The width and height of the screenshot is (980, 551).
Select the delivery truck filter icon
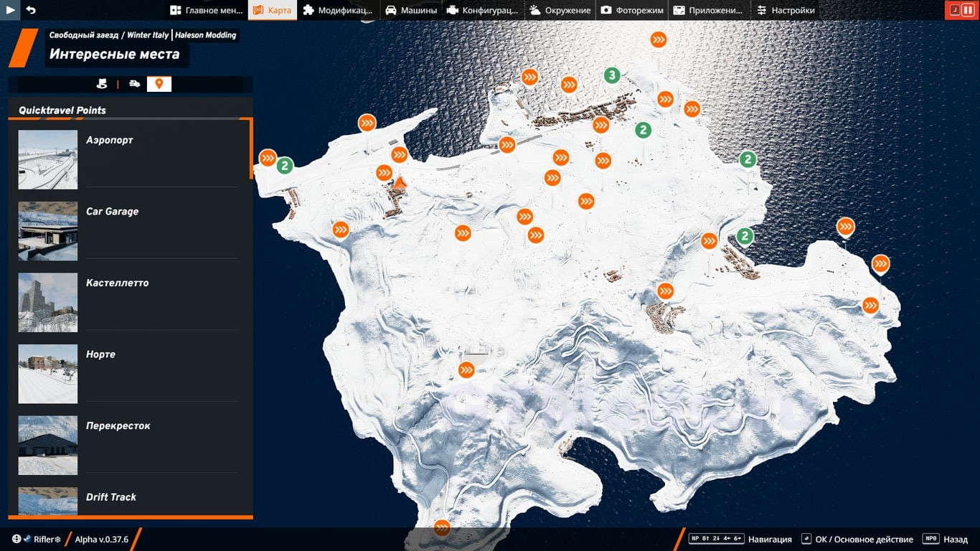[x=134, y=84]
